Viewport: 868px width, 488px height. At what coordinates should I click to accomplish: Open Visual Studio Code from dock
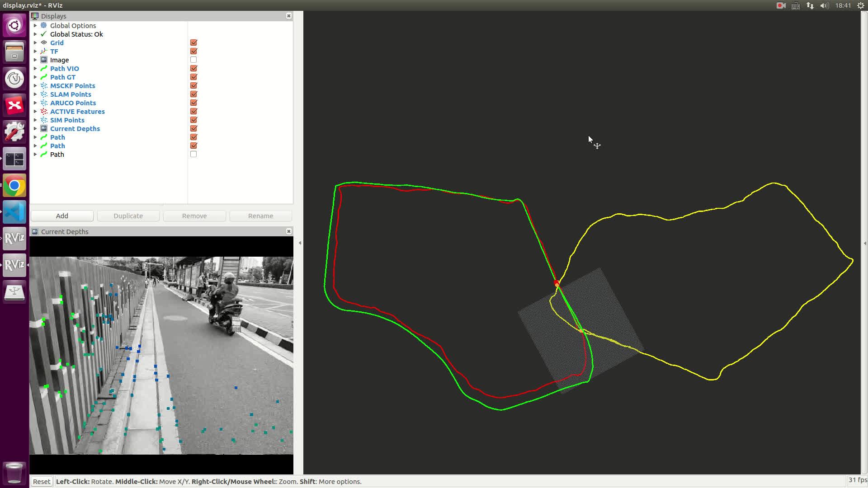14,212
